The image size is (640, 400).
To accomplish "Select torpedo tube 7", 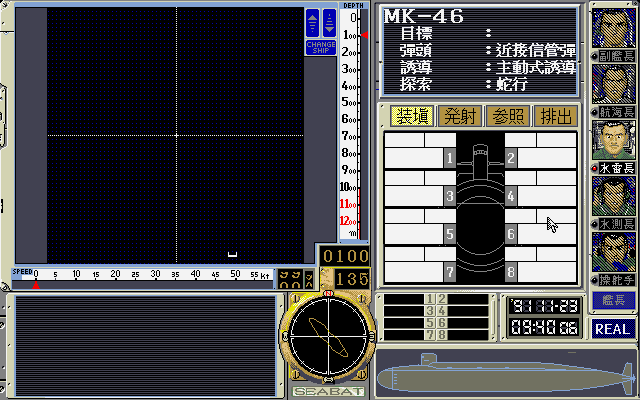I will [450, 272].
